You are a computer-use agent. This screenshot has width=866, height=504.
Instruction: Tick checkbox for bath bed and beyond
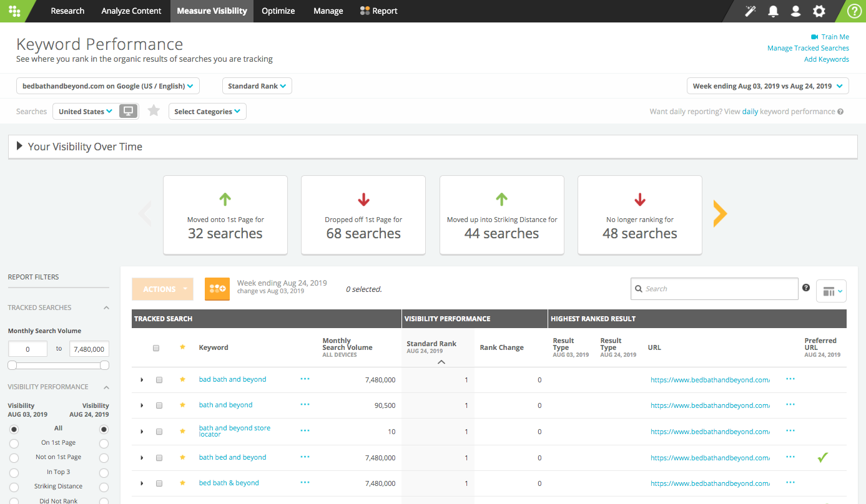click(159, 458)
